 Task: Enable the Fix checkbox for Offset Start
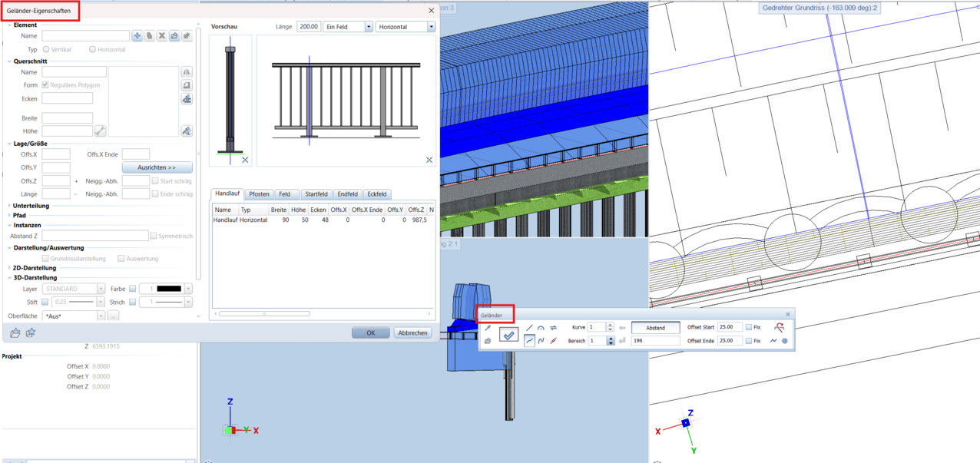tap(749, 328)
